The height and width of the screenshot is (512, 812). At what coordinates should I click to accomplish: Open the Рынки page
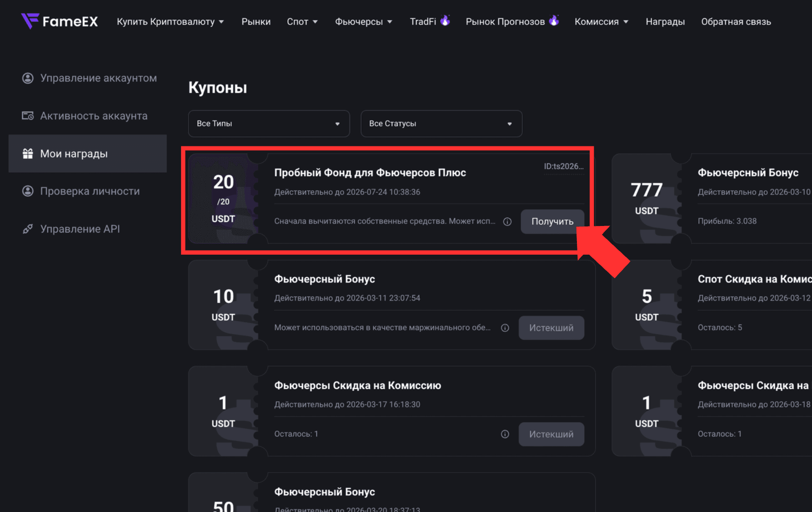pos(256,22)
